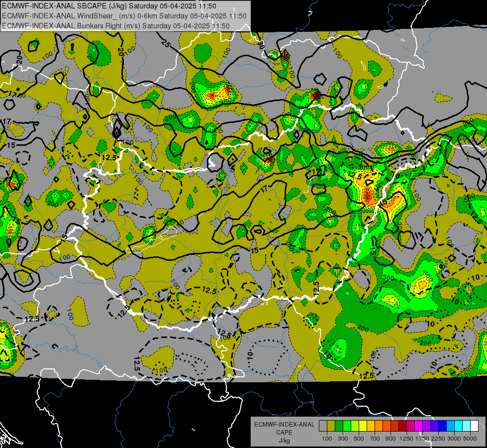Click the 700 legend scale value
Viewport: 487px width, 448px height.
375,439
